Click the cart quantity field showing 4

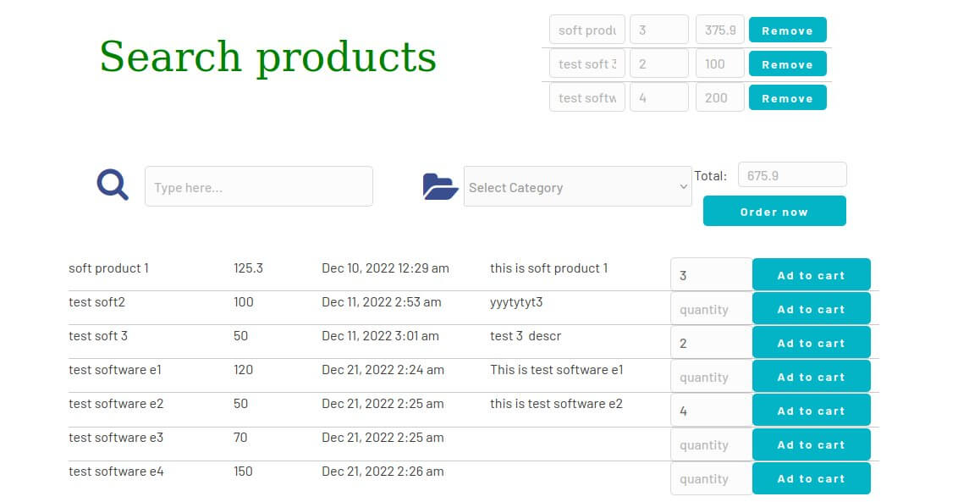pyautogui.click(x=658, y=97)
